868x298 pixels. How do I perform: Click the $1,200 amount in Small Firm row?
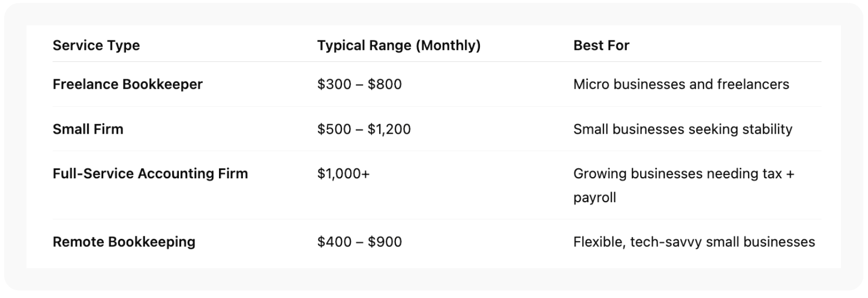[x=389, y=129]
